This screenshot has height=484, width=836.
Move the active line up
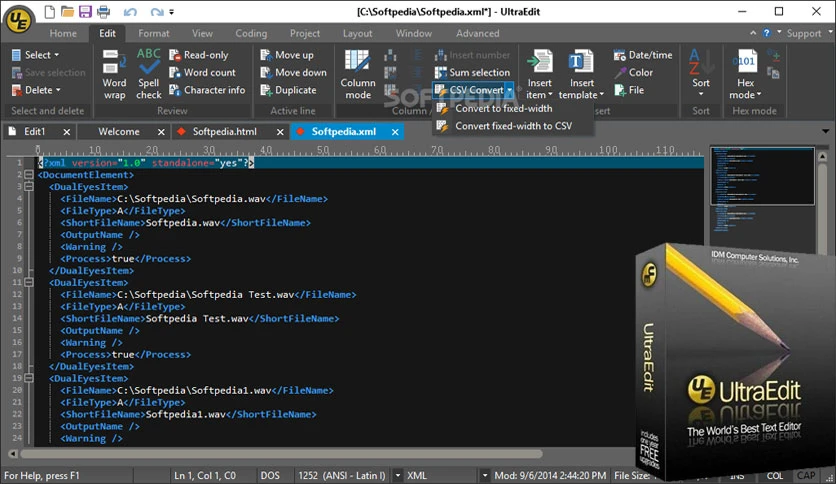[x=287, y=55]
